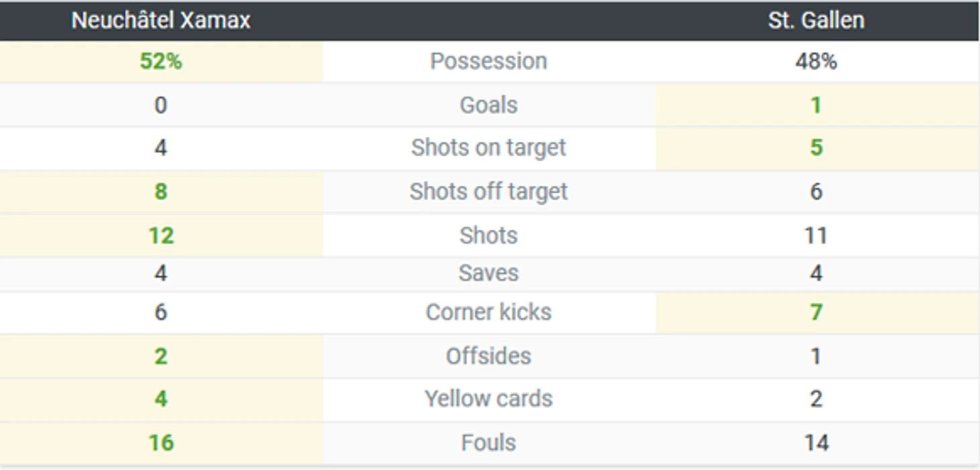Select the Offsides row label
The width and height of the screenshot is (980, 470).
489,356
